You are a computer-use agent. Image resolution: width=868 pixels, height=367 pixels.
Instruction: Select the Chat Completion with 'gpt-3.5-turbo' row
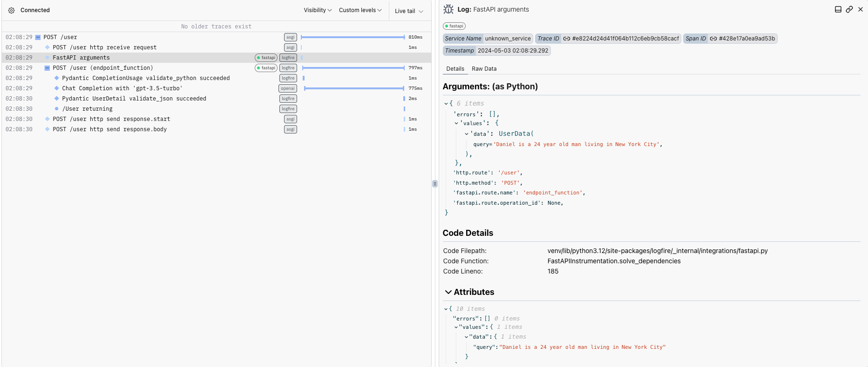[122, 88]
